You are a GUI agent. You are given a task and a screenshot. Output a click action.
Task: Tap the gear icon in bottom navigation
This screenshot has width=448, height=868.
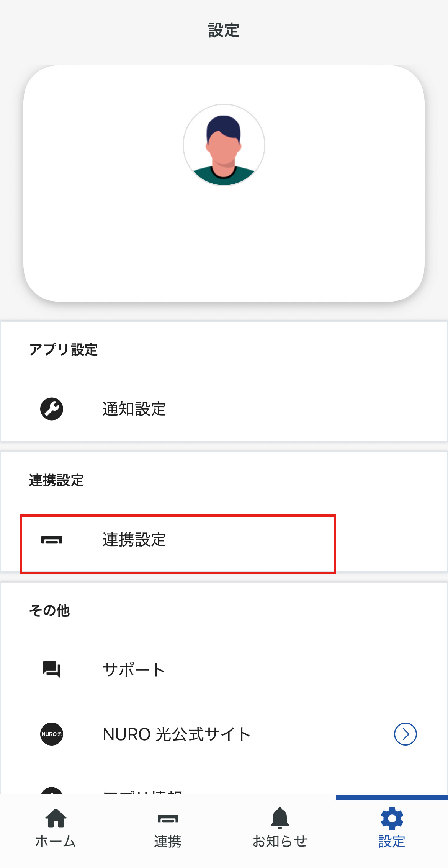pyautogui.click(x=392, y=818)
